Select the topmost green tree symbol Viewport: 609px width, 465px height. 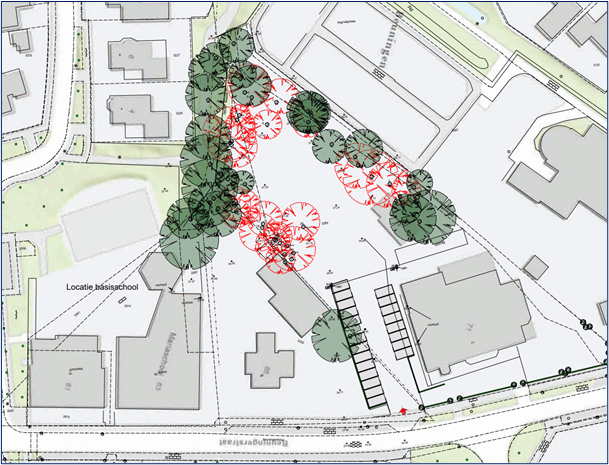pos(234,45)
